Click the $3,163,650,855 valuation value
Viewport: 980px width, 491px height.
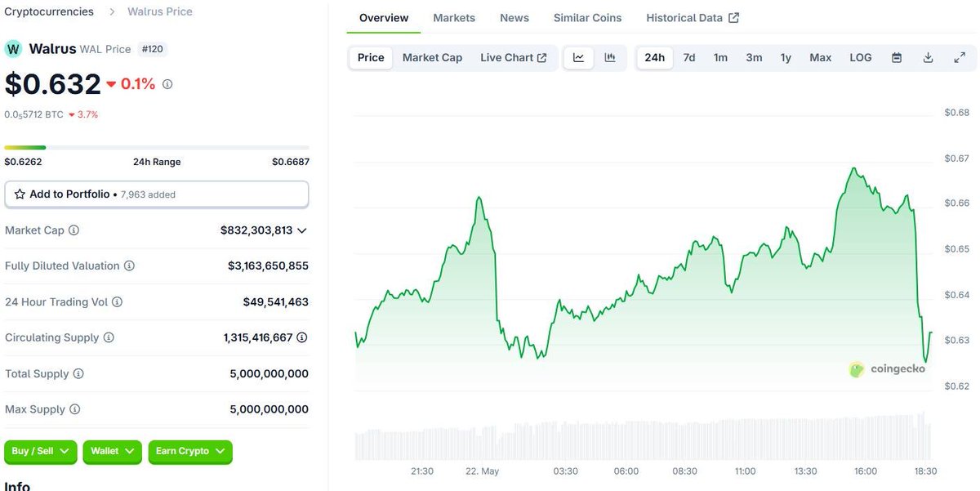268,266
